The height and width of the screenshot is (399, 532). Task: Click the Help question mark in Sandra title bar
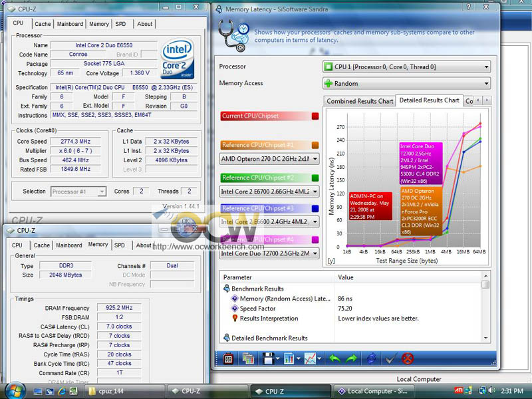tap(469, 7)
